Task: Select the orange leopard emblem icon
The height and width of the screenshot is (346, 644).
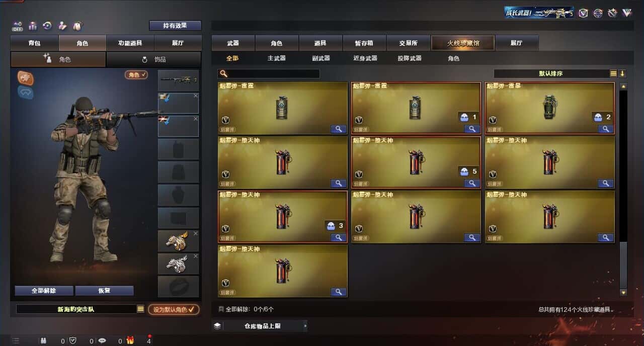Action: [26, 77]
